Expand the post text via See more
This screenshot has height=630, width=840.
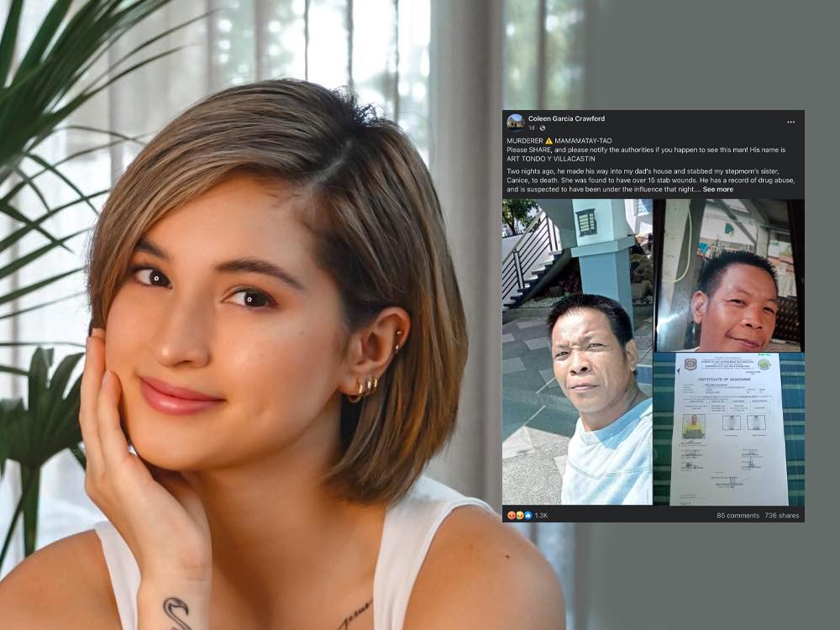click(719, 190)
